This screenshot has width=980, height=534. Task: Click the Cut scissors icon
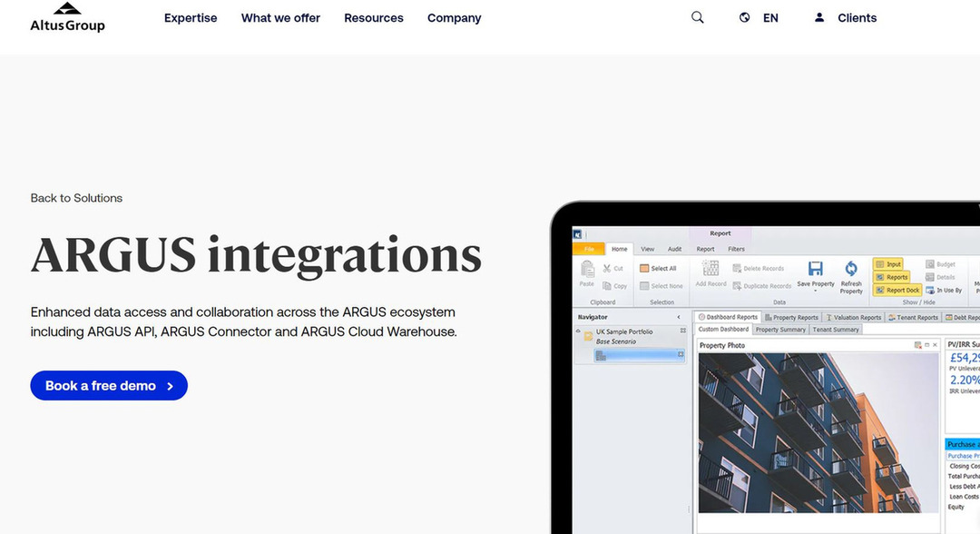tap(607, 268)
